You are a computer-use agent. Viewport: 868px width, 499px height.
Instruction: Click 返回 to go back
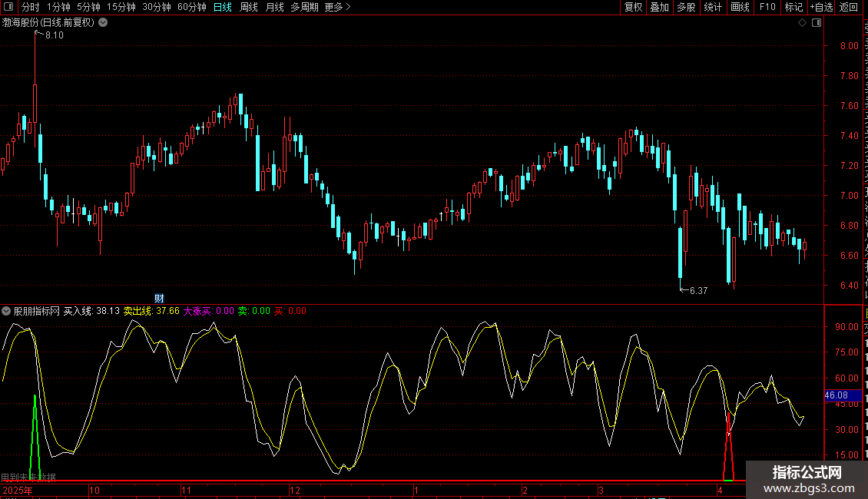tap(848, 7)
